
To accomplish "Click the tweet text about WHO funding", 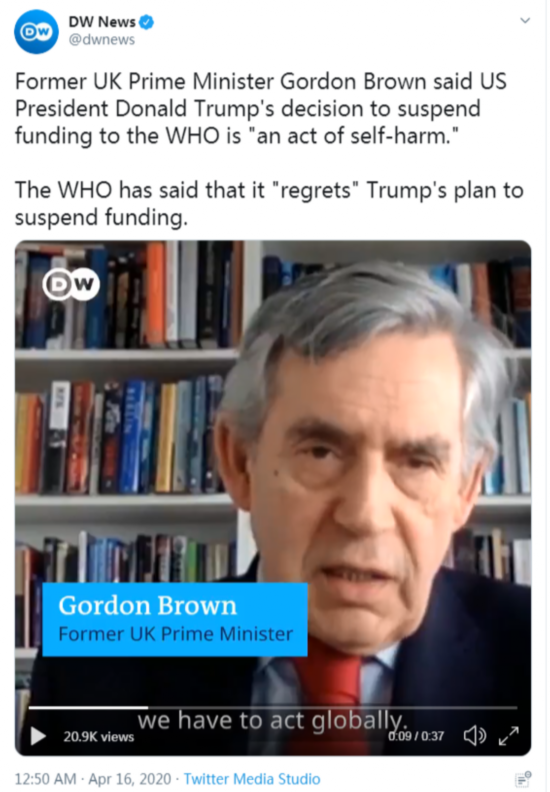I will pos(269,150).
